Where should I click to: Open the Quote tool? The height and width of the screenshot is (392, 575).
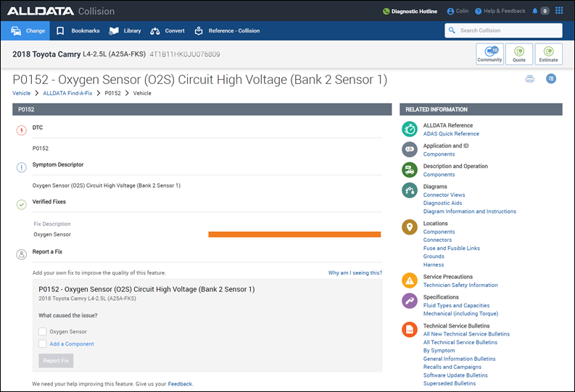coord(519,54)
